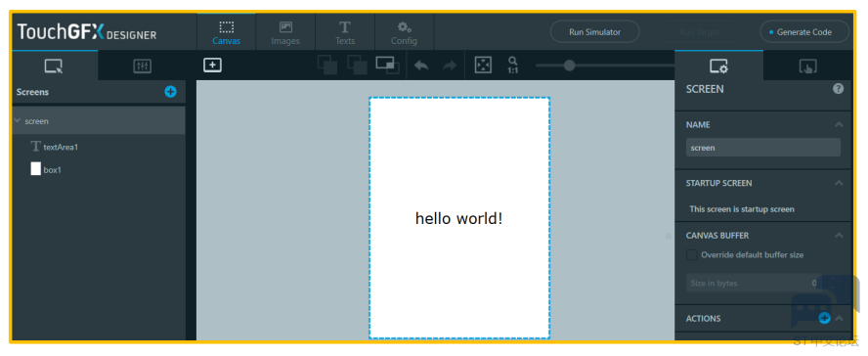Click the Generate Code button
868x356 pixels.
click(x=804, y=32)
